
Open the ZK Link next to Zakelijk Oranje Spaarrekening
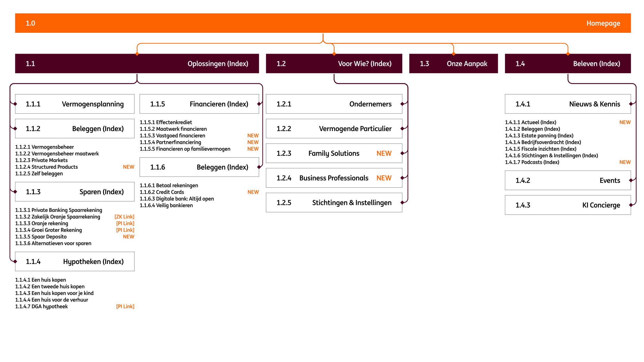point(124,217)
